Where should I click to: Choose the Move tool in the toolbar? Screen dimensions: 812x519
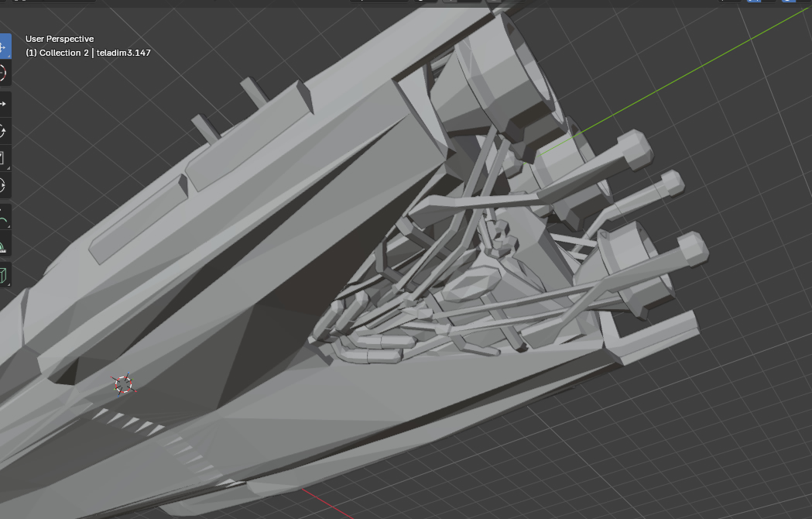click(4, 105)
